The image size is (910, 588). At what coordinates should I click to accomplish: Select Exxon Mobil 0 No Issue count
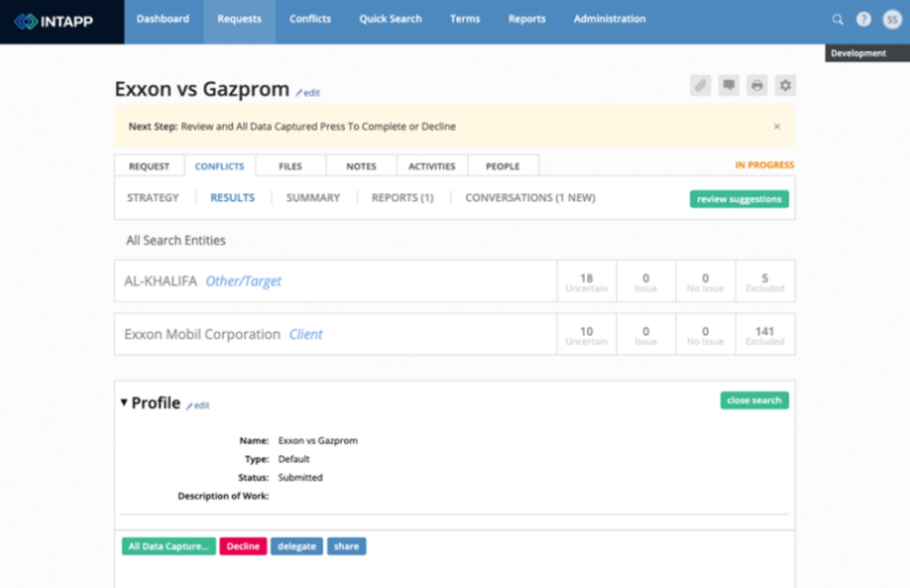(x=705, y=335)
